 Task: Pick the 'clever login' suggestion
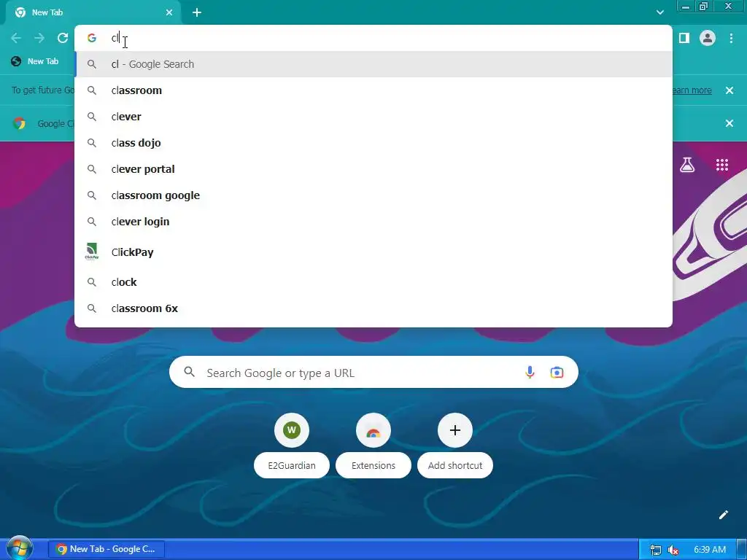373,222
